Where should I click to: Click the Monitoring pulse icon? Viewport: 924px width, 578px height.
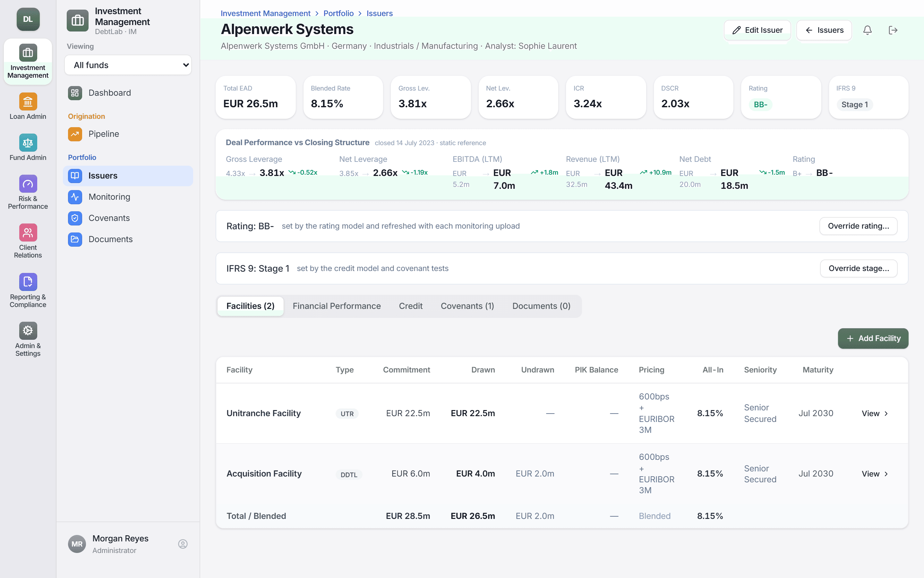[75, 197]
